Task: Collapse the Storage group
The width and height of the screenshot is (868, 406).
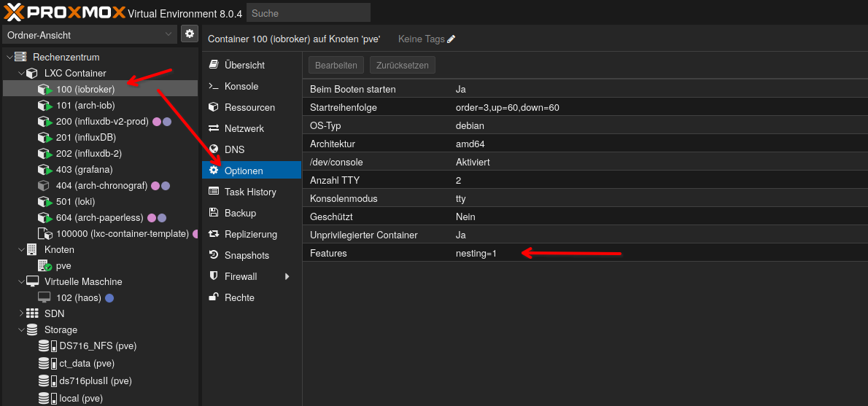Action: pyautogui.click(x=21, y=329)
